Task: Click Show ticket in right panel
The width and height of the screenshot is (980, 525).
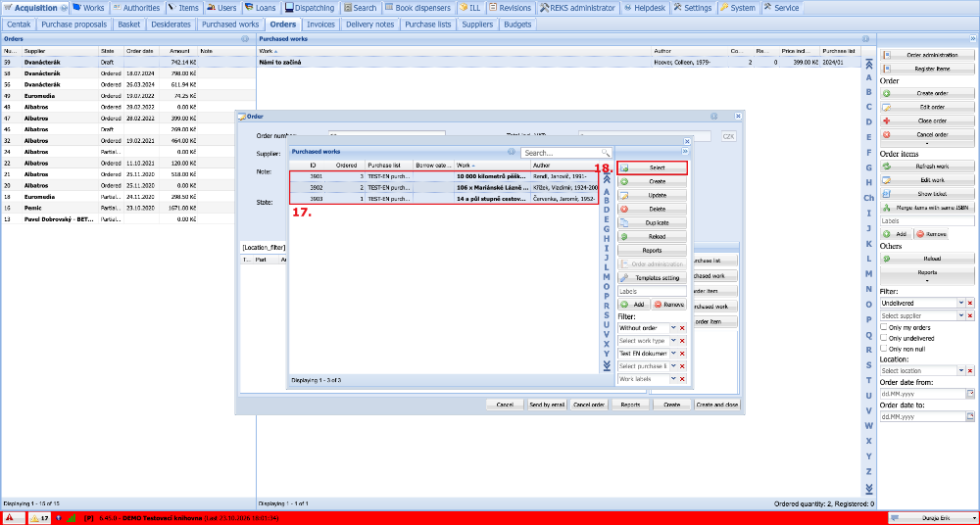Action: coord(927,194)
